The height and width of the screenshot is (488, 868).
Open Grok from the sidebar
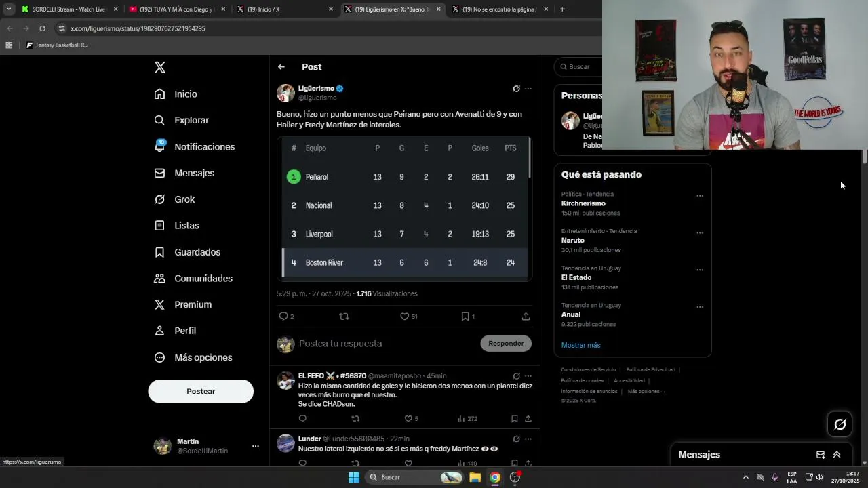[174, 199]
